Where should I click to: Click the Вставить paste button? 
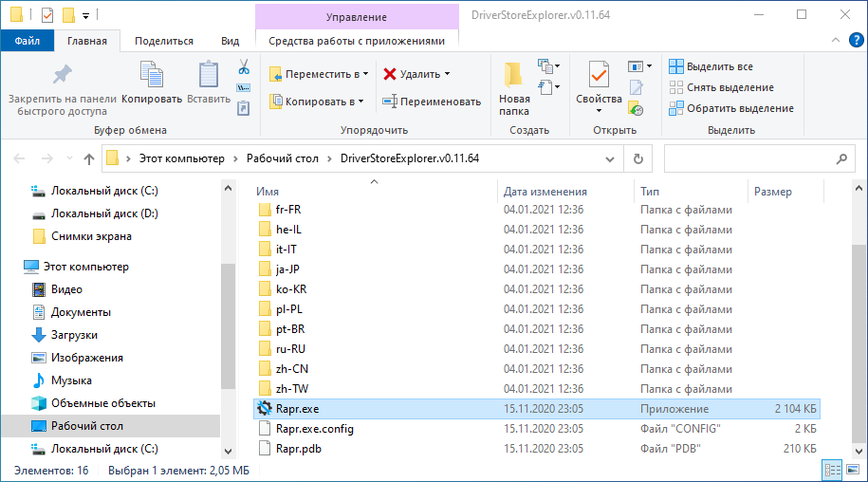(x=209, y=83)
